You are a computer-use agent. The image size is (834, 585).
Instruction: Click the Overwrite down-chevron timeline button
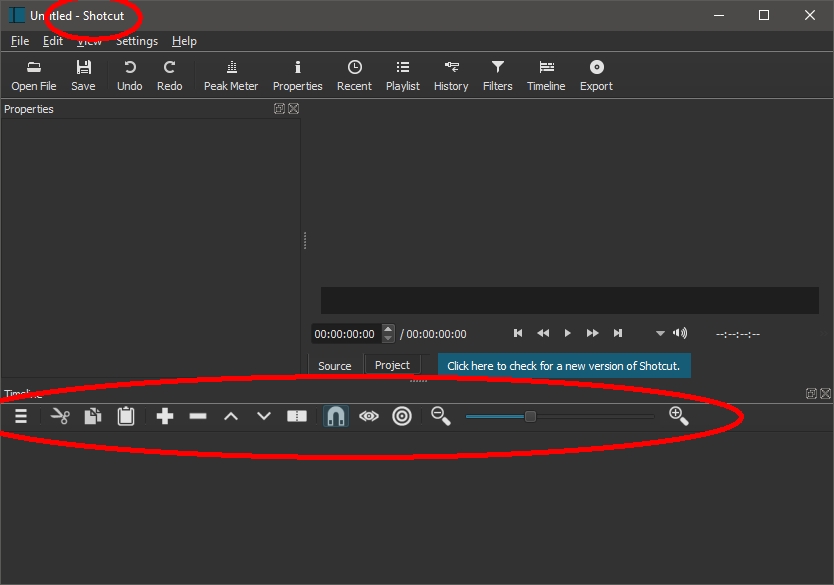click(264, 416)
